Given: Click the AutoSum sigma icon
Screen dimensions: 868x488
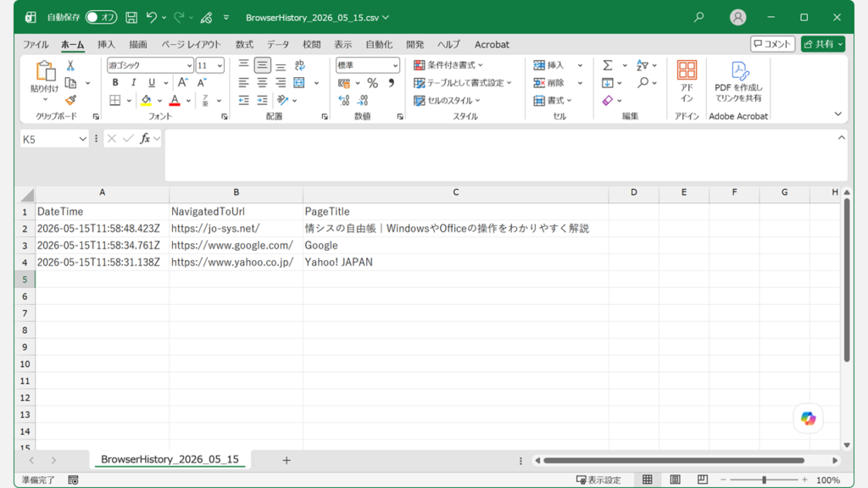Looking at the screenshot, I should tap(607, 65).
